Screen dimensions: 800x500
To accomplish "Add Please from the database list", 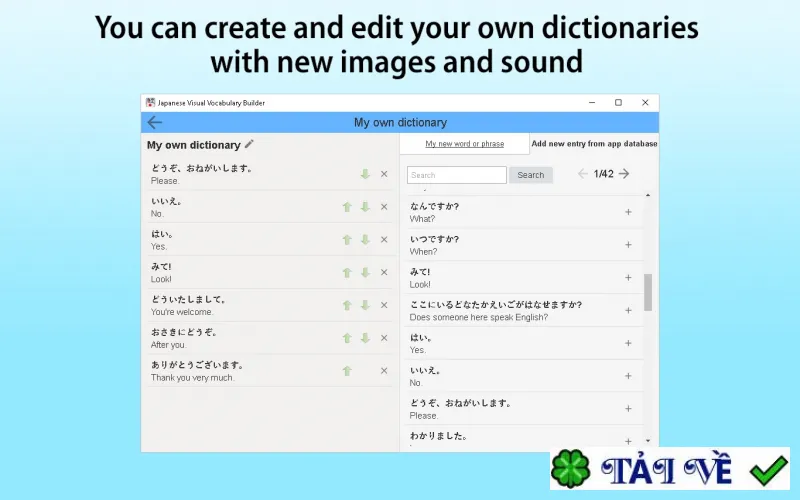I will point(628,409).
